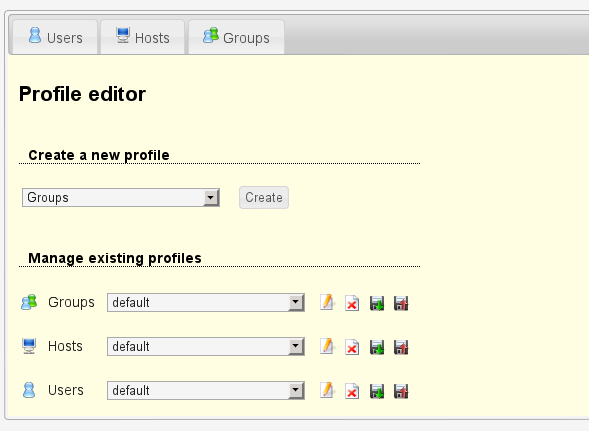Open the Groups existing profile dropdown
The height and width of the screenshot is (431, 589).
(x=206, y=302)
